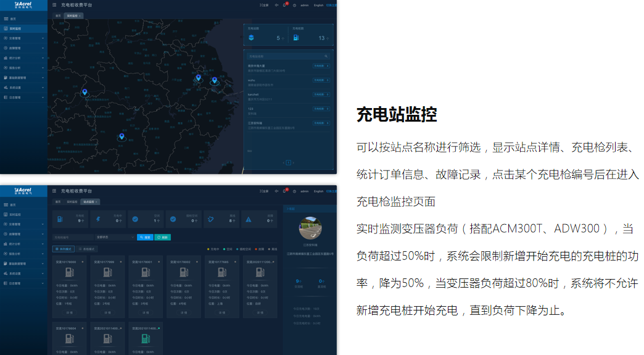Click in 充电站名称 station search field
Image resolution: width=644 pixels, height=355 pixels.
288,56
